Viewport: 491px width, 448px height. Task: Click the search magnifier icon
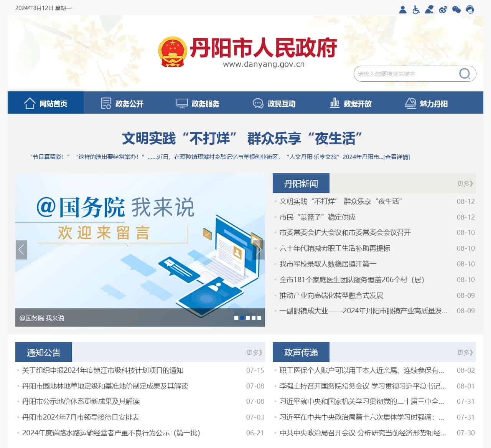(x=465, y=73)
